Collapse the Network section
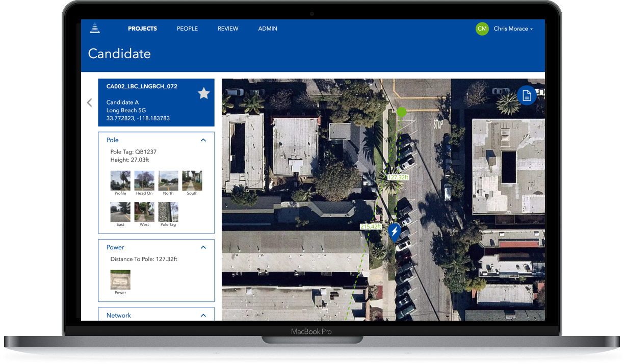Viewport: 626px width, 364px height. [x=203, y=316]
